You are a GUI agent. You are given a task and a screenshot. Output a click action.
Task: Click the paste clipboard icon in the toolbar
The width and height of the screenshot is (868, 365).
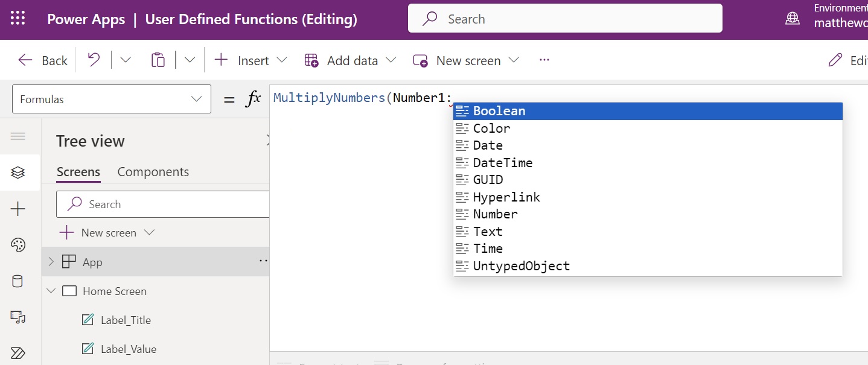coord(158,60)
